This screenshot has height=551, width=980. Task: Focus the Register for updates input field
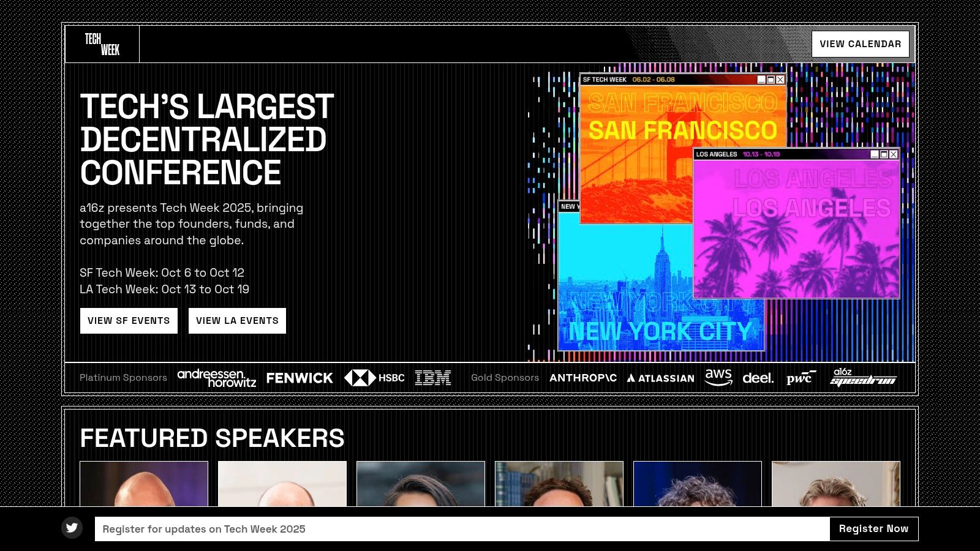462,529
